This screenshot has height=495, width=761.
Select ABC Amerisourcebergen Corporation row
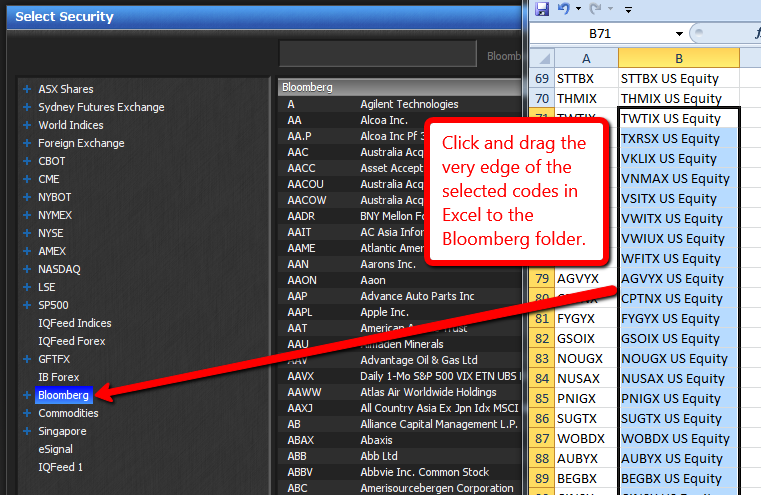click(399, 488)
